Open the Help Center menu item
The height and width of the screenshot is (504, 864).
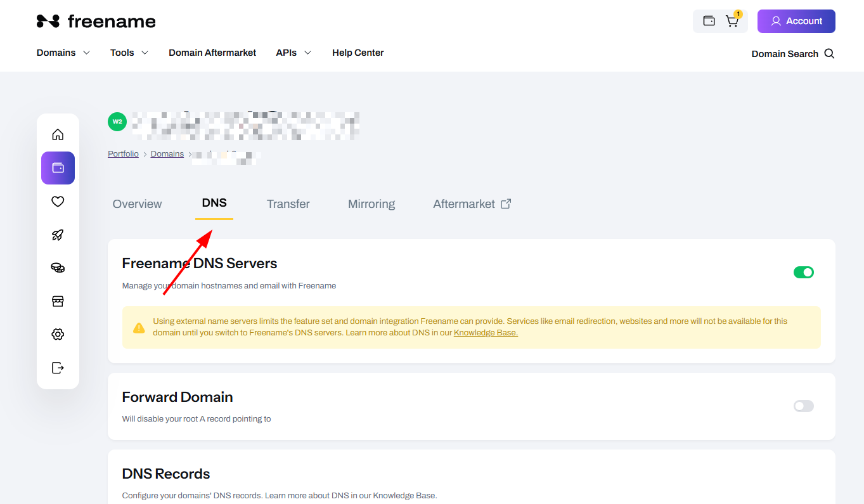coord(358,53)
